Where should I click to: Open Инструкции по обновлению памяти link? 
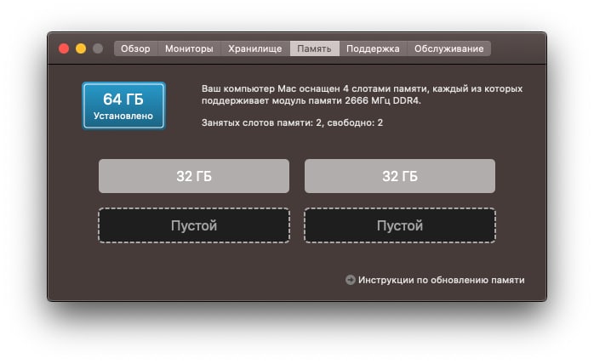442,280
